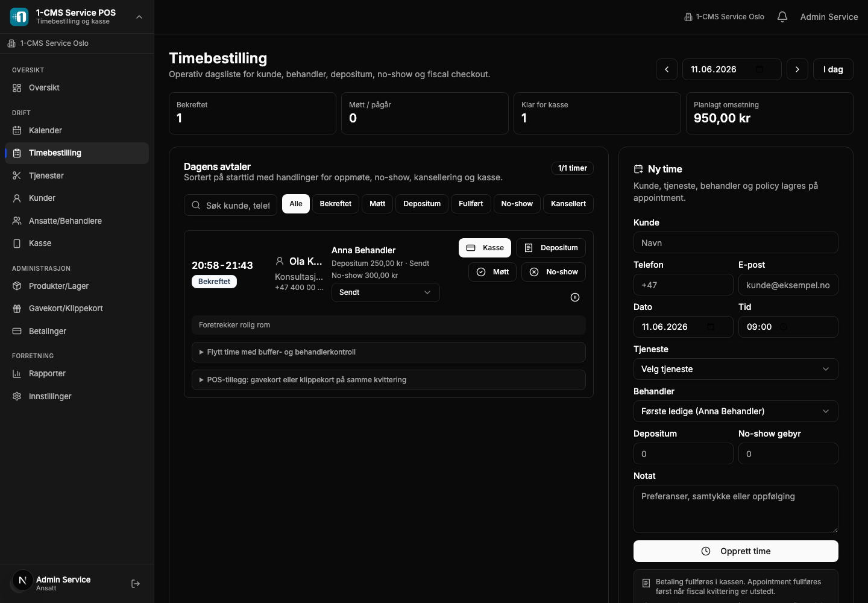Open Betalinger in the sidebar
The image size is (868, 603).
coord(77,332)
